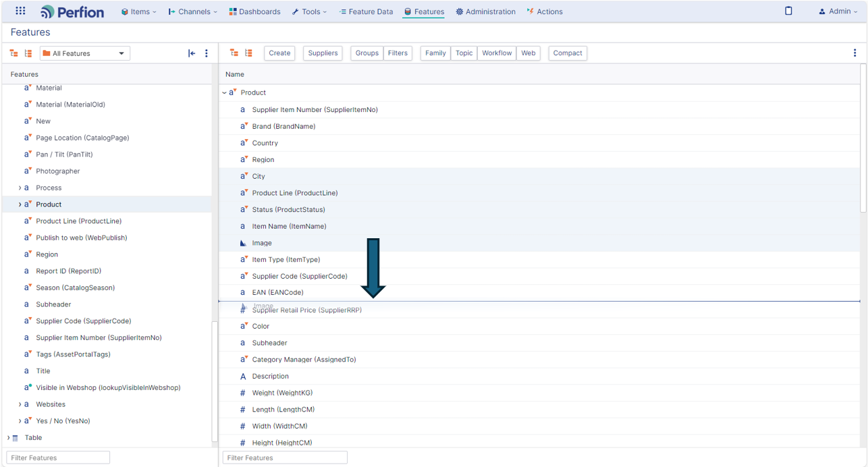Click icon beside Description row
The width and height of the screenshot is (868, 467).
pyautogui.click(x=243, y=377)
